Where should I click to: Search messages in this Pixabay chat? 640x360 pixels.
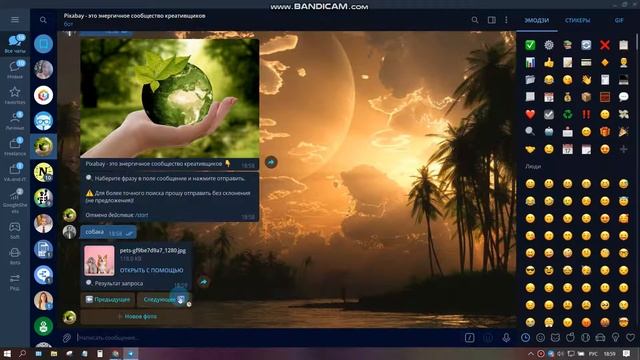[475, 20]
